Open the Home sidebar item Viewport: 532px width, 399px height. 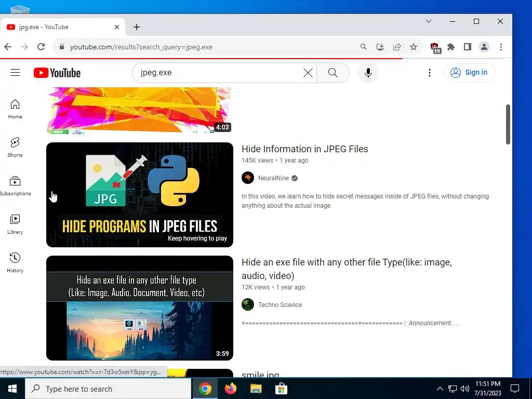coord(15,109)
